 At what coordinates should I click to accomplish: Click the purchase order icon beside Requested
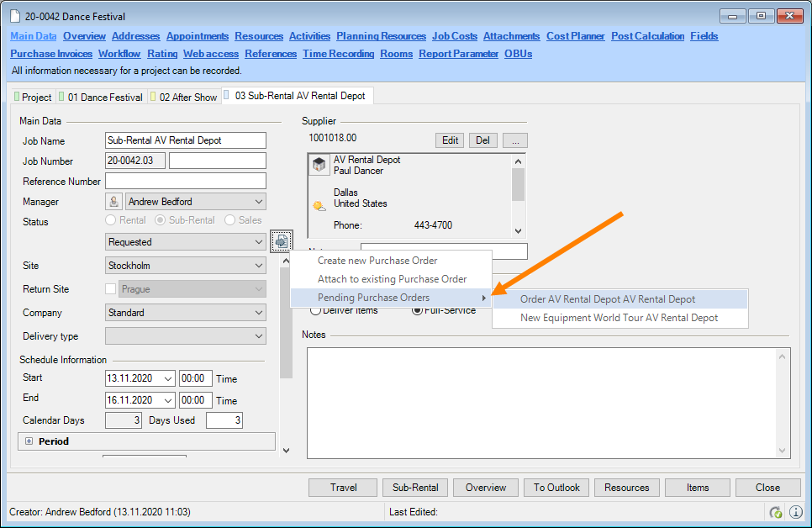point(281,242)
